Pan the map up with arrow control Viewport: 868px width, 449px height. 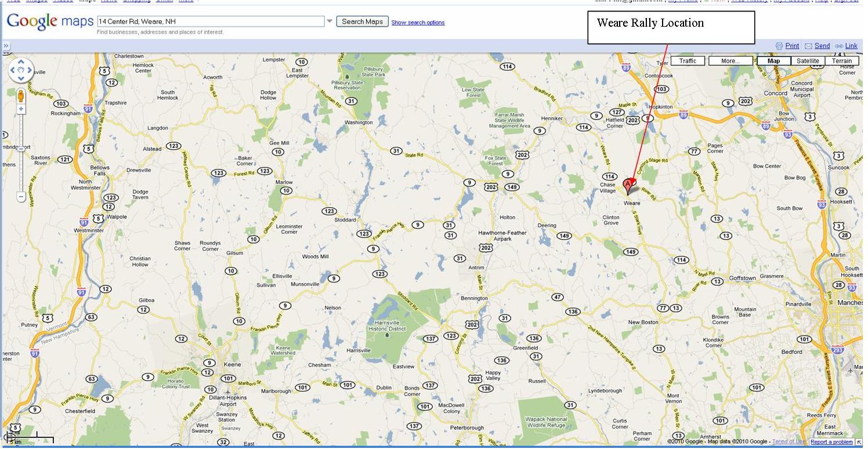21,62
